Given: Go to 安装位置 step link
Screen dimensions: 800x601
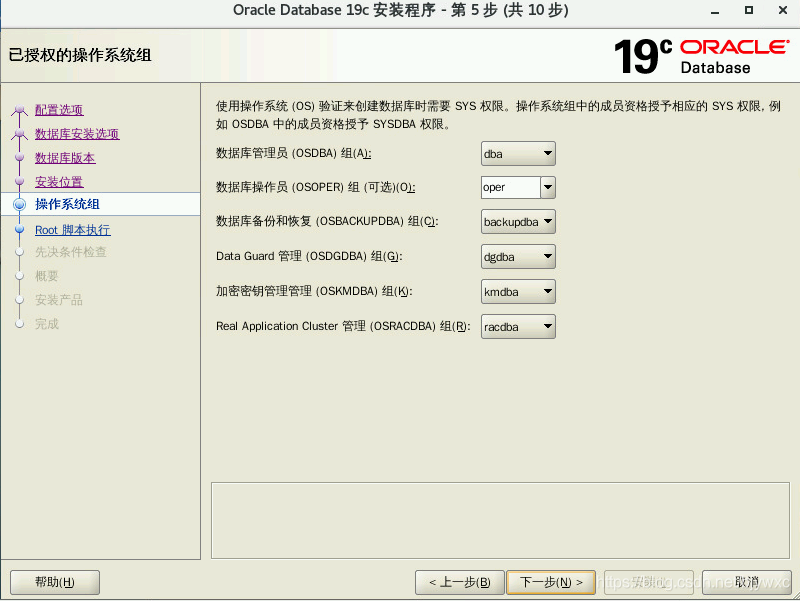Looking at the screenshot, I should [59, 182].
